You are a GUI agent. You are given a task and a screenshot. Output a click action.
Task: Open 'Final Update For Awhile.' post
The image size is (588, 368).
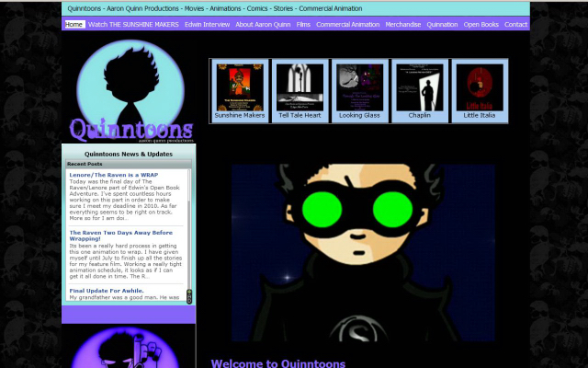point(107,291)
